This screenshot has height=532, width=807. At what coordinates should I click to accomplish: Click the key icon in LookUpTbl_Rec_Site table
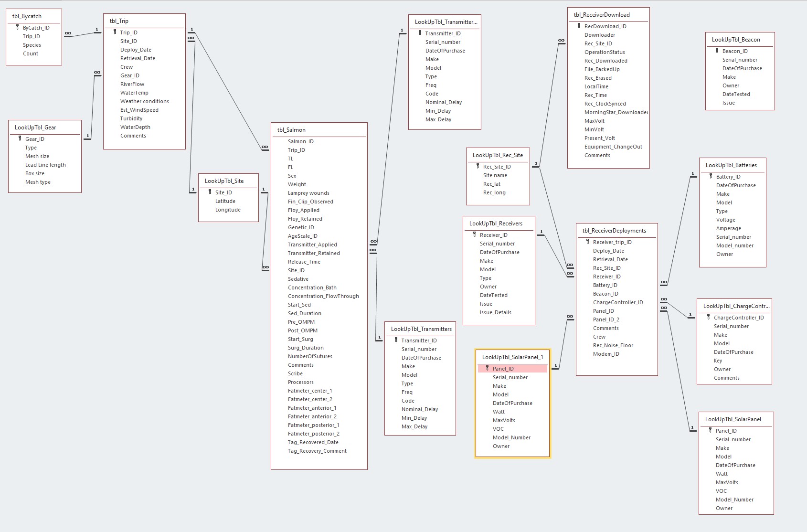[x=478, y=166]
